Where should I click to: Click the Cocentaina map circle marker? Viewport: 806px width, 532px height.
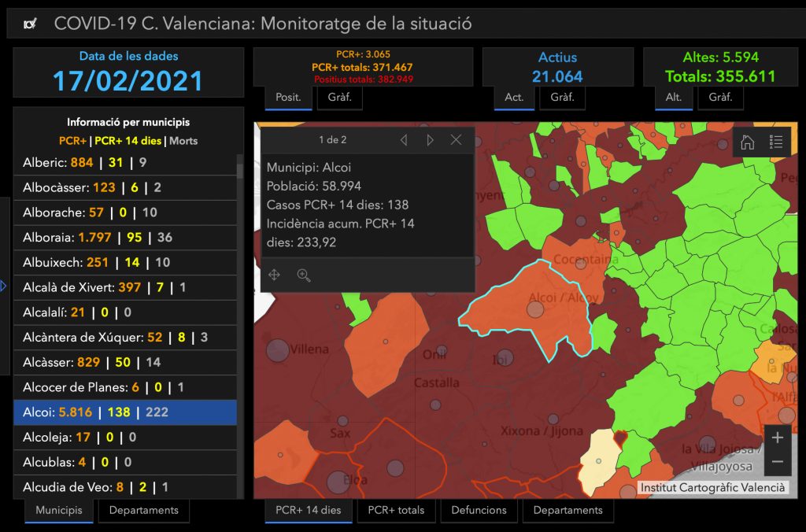click(x=580, y=264)
